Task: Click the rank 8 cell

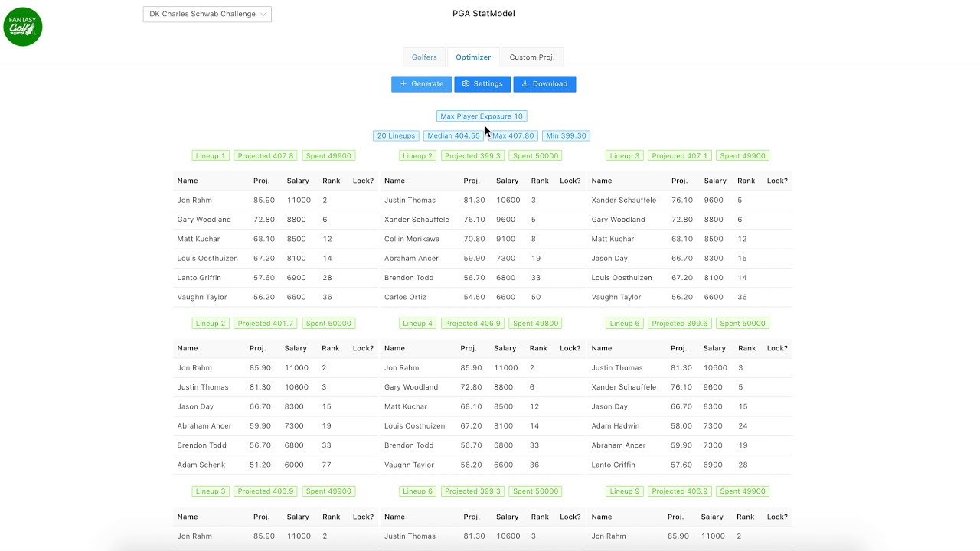Action: click(533, 239)
